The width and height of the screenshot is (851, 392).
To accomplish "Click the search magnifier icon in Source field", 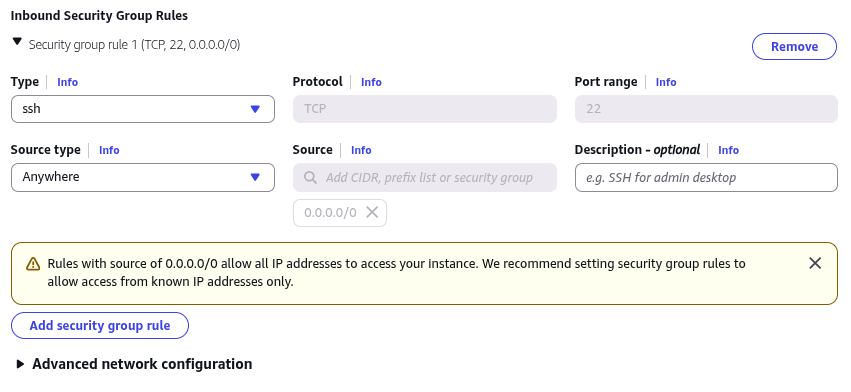I will tap(310, 178).
